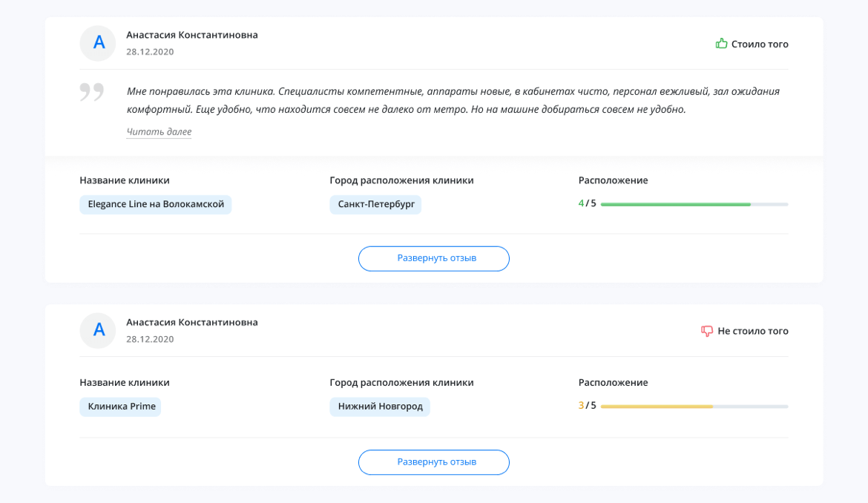868x503 pixels.
Task: Click the green thumbs-up icon
Action: (721, 44)
